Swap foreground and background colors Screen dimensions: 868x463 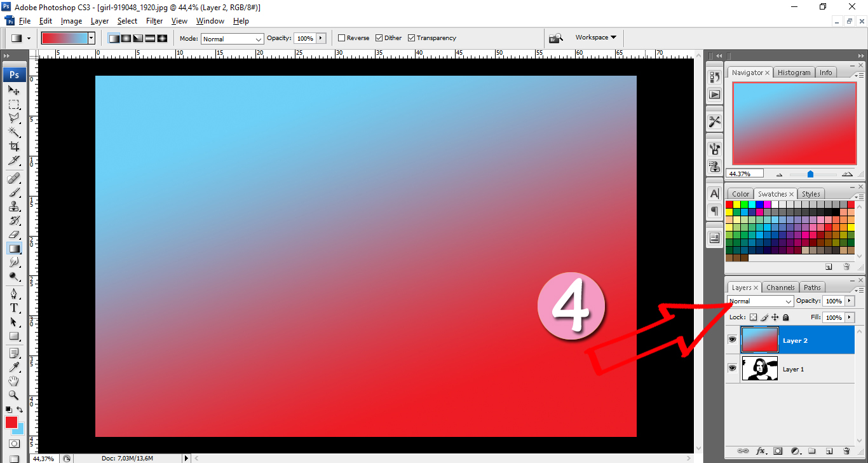20,410
